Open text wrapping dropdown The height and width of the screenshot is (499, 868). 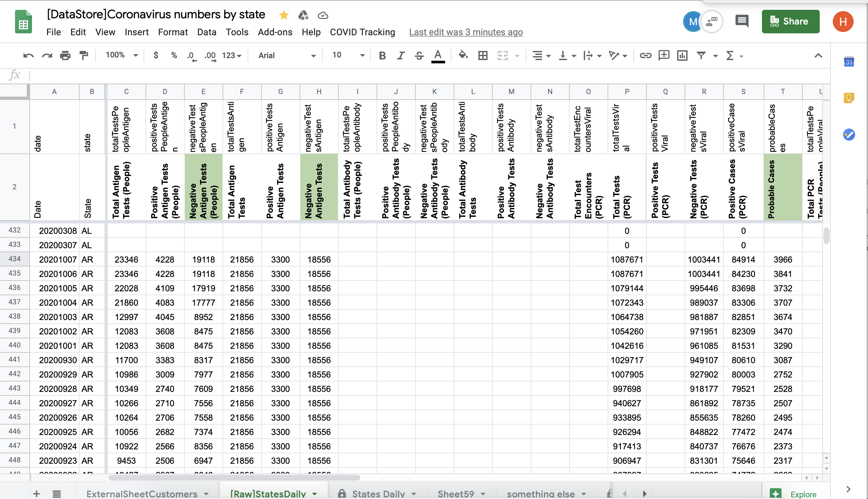592,56
